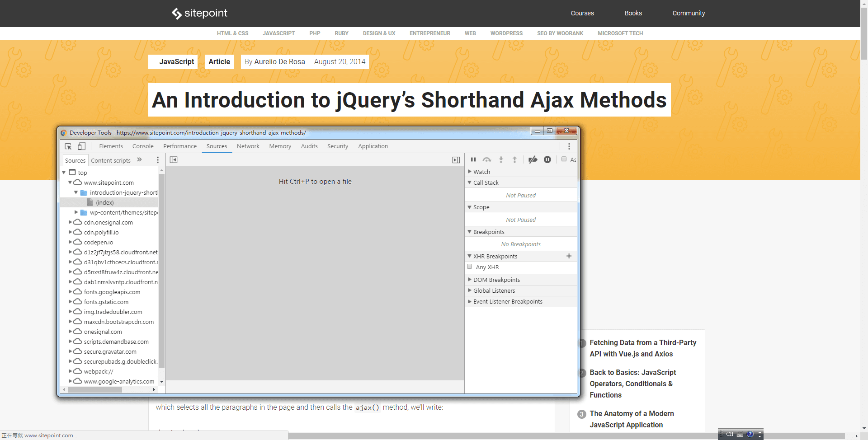This screenshot has height=440, width=868.
Task: Open the Courses link in header
Action: click(582, 13)
